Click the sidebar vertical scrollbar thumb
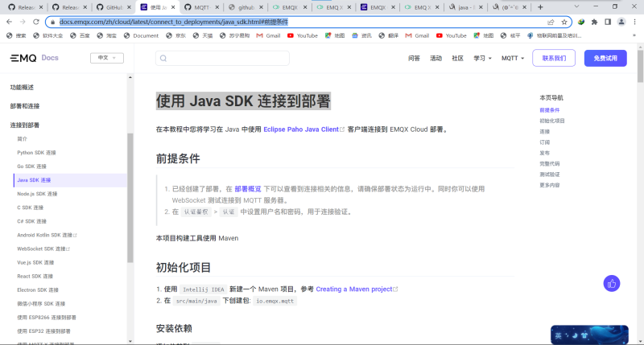 click(x=130, y=198)
